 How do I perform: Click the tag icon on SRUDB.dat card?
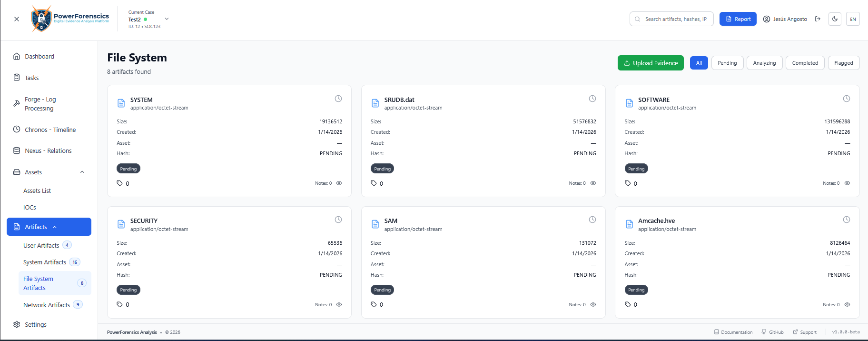(374, 183)
